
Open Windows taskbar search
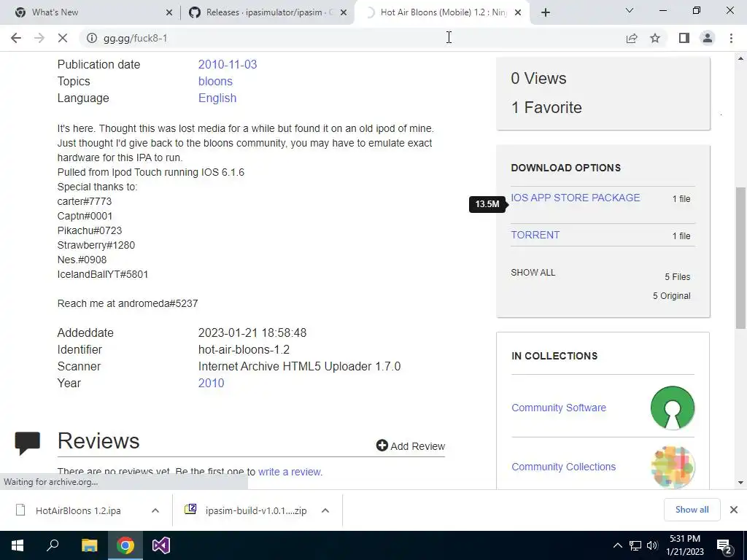(53, 545)
